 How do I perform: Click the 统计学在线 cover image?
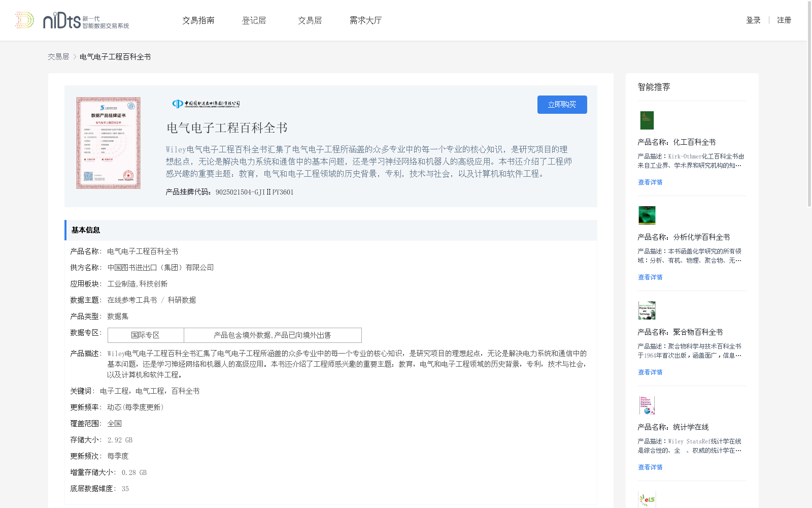coord(647,405)
